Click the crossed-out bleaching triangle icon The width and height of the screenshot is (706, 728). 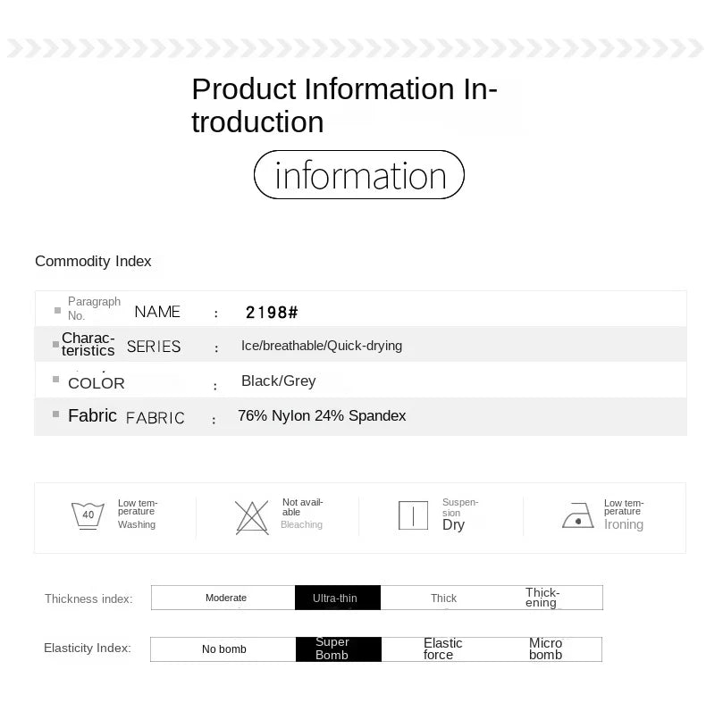(251, 517)
